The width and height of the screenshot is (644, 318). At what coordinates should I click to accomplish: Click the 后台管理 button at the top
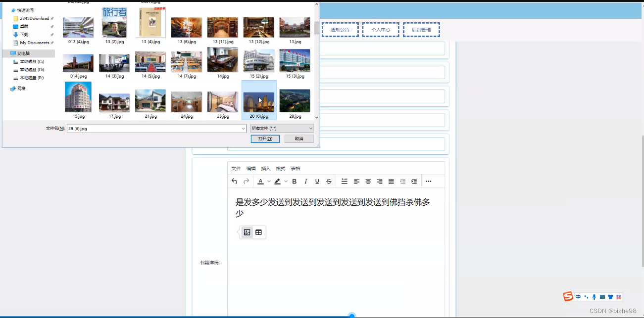tap(421, 29)
